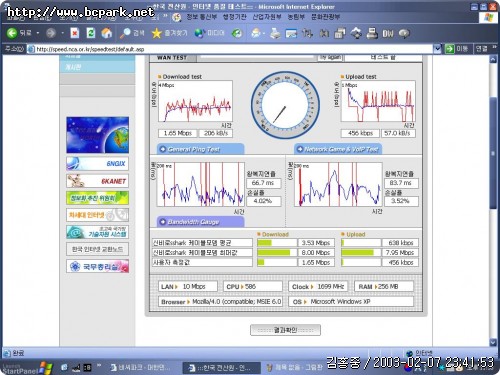Open the Back button history dropdown arrow
500x375 pixels.
click(38, 33)
